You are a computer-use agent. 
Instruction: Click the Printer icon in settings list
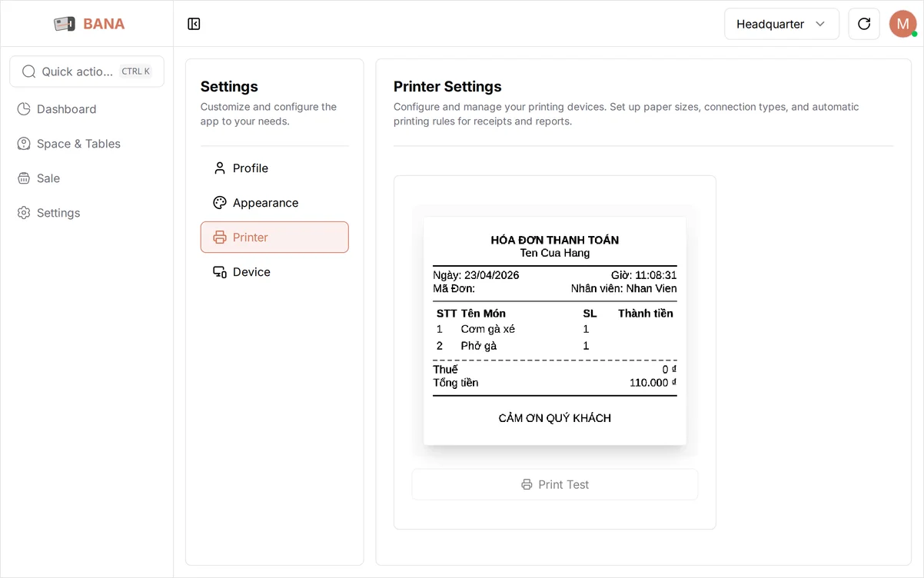point(220,238)
